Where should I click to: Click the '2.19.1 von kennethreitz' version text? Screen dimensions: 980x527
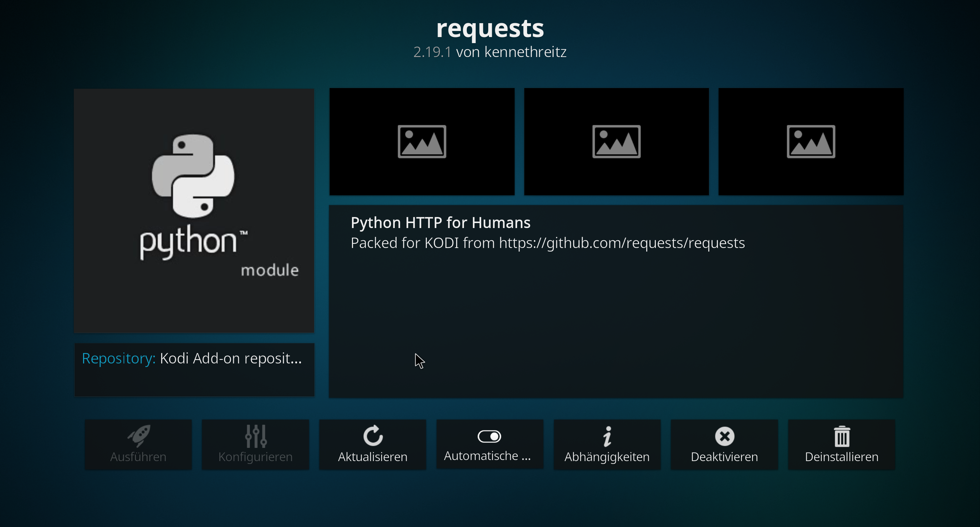click(490, 52)
